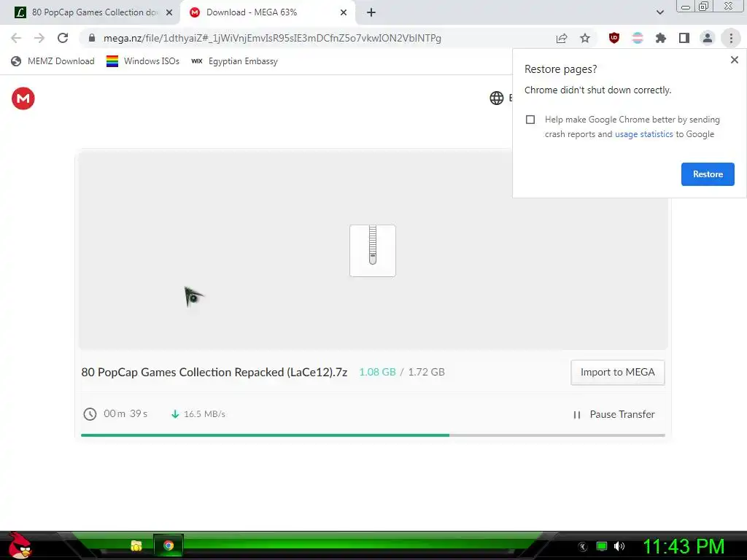Screen dimensions: 747x560
Task: Click the 11:43 PM clock
Action: click(x=684, y=546)
